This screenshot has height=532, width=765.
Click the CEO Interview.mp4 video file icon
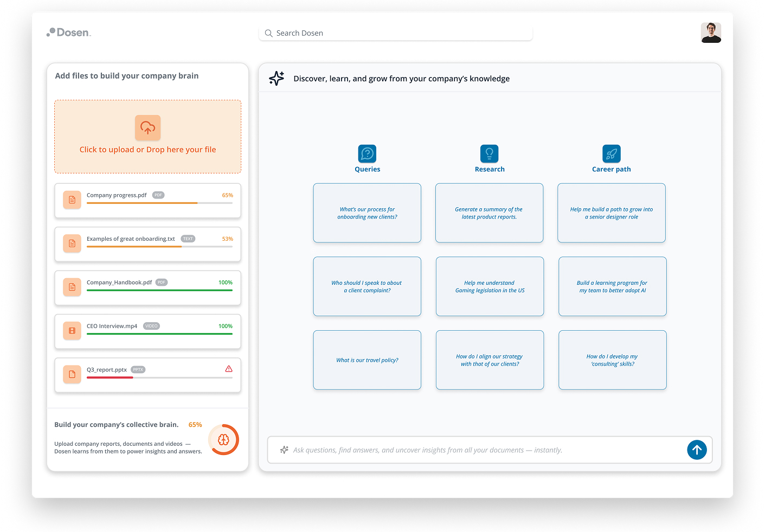[x=72, y=331]
